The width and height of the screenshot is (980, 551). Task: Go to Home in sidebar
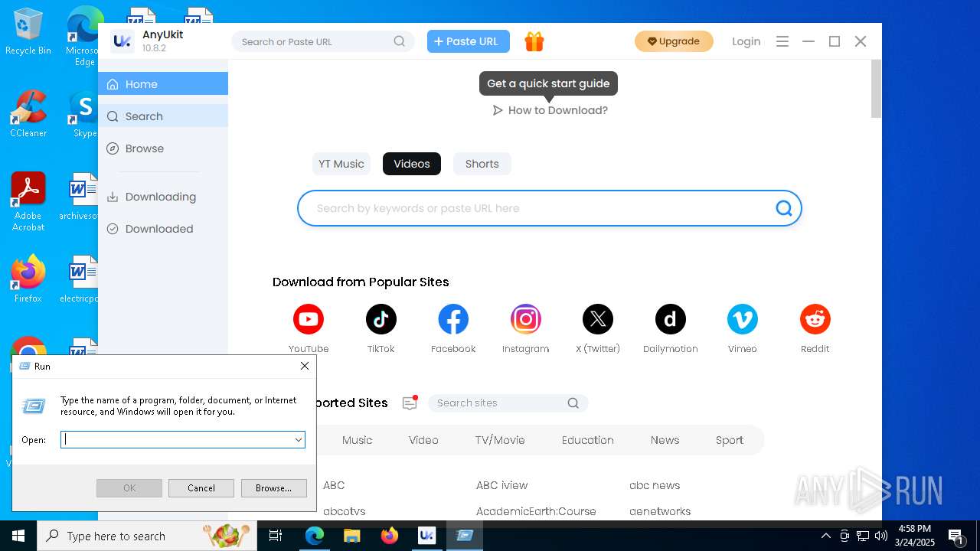point(163,84)
